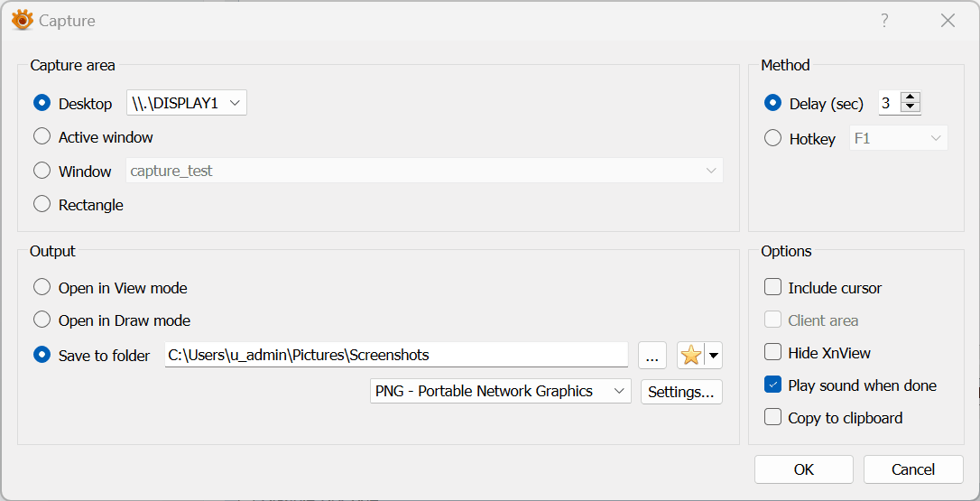Open the dropdown arrow beside the star
This screenshot has height=501, width=980.
point(714,356)
